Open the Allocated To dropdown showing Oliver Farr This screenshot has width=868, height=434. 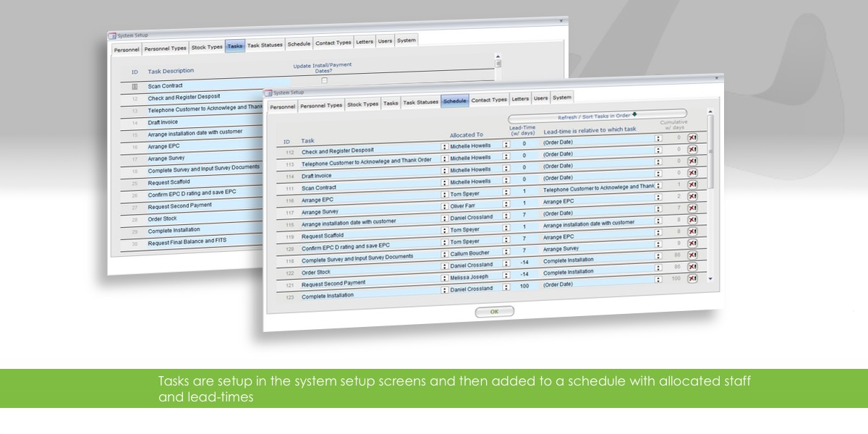tap(445, 205)
